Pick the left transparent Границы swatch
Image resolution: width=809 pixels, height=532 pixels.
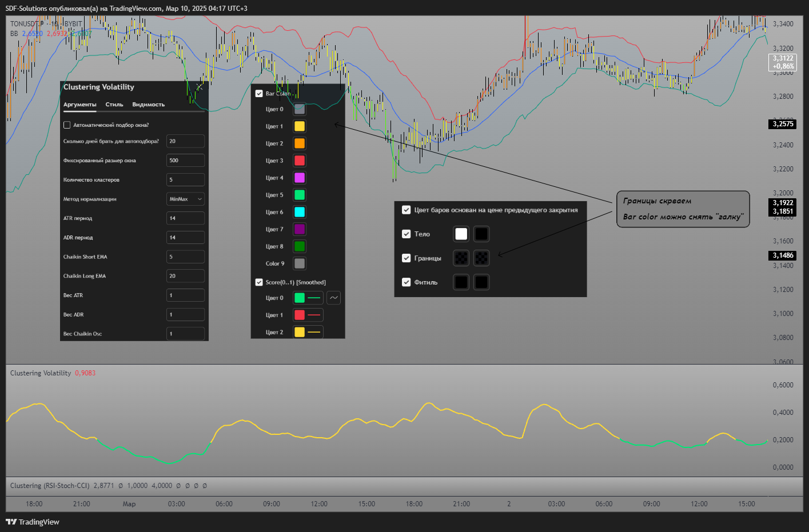[461, 258]
